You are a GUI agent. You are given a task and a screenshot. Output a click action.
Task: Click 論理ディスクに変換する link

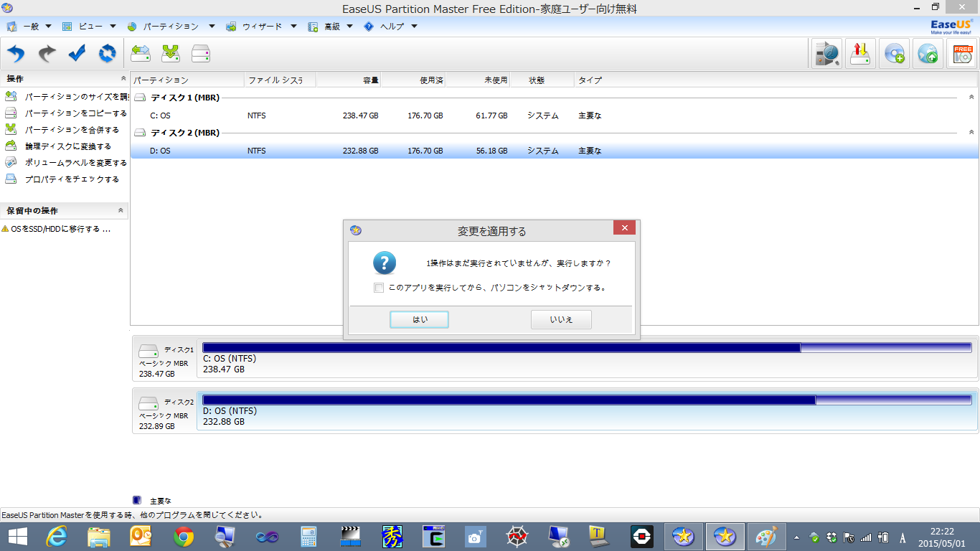click(x=68, y=146)
